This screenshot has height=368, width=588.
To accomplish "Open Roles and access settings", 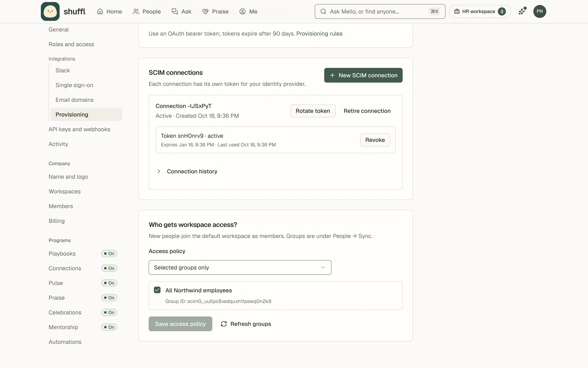I will point(71,44).
